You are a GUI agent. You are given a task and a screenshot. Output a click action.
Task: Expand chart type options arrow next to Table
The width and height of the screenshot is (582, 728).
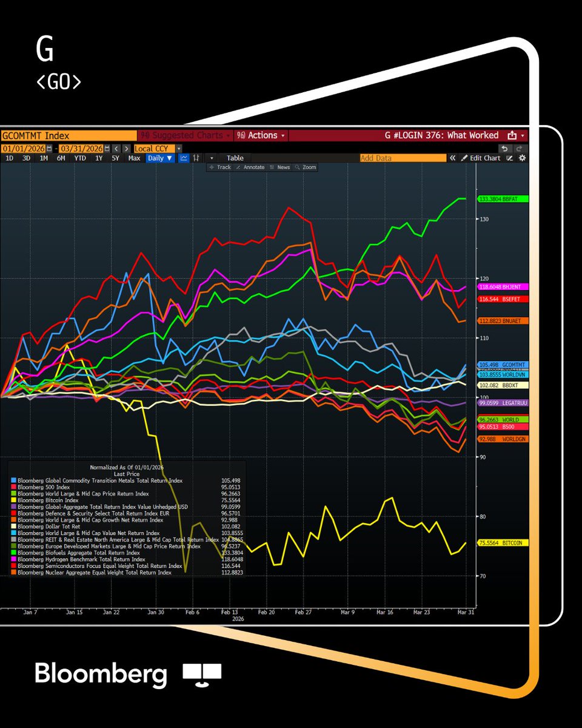tap(212, 158)
